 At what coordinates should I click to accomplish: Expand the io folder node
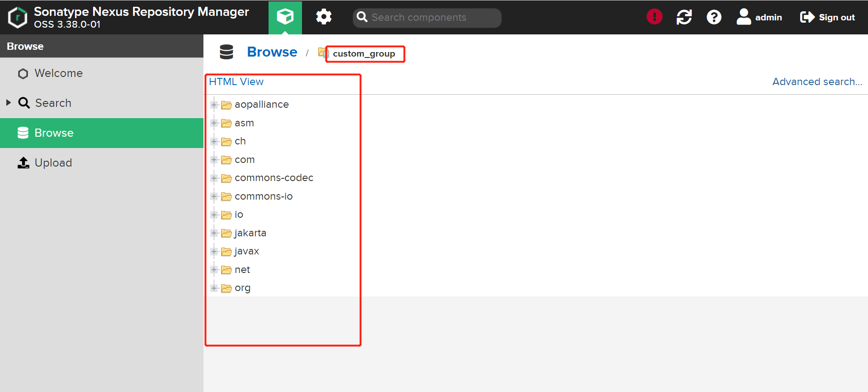pyautogui.click(x=214, y=215)
